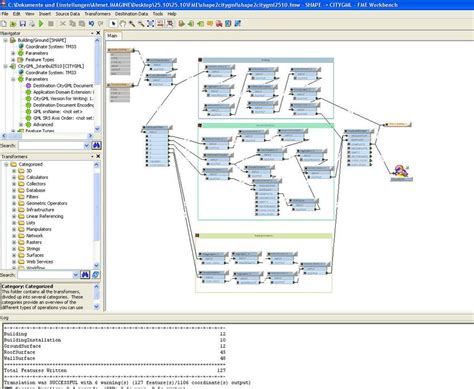The image size is (474, 389).
Task: Click the first green Add dataset icon
Action: 182,23
